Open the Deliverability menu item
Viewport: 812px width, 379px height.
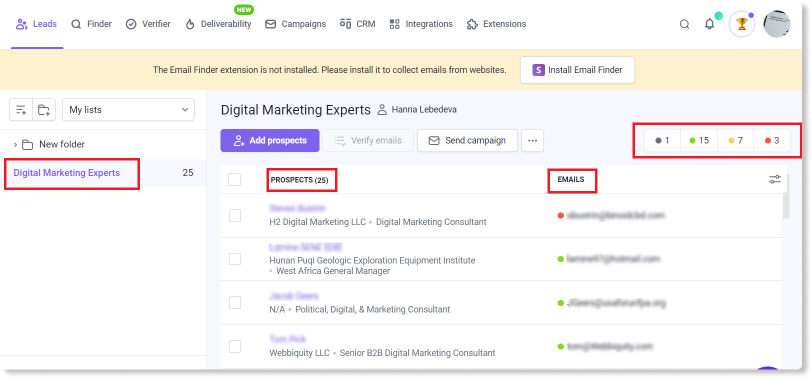click(x=219, y=24)
